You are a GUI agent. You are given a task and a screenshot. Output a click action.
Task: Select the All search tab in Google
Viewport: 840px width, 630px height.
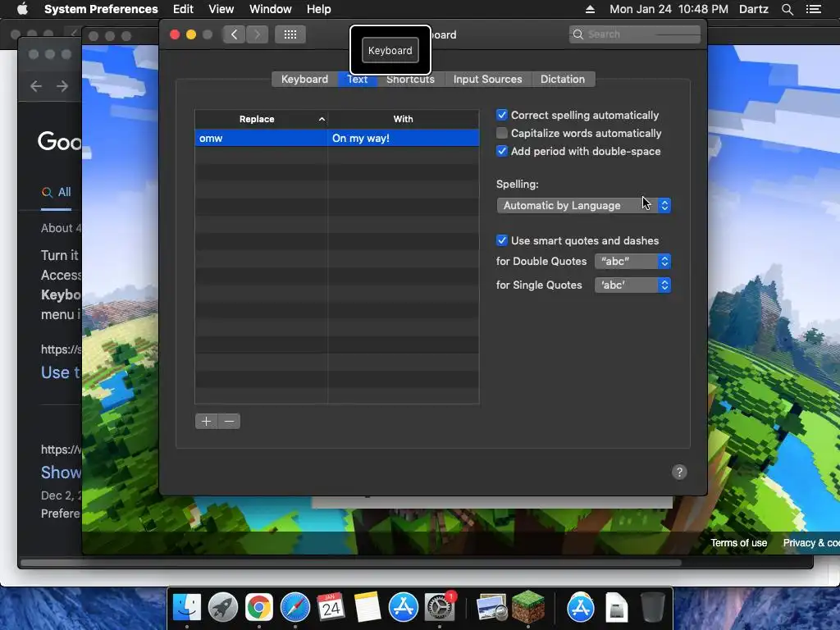point(57,192)
